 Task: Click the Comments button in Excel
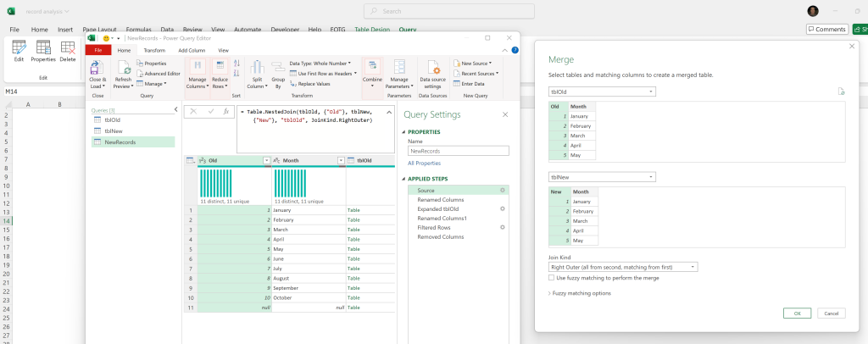[x=827, y=30]
